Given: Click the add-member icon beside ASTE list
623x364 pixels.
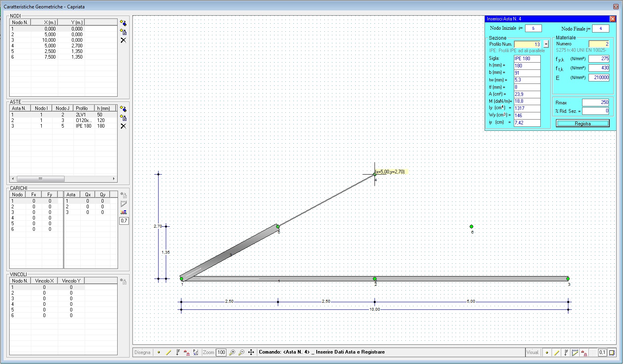Looking at the screenshot, I should click(123, 109).
